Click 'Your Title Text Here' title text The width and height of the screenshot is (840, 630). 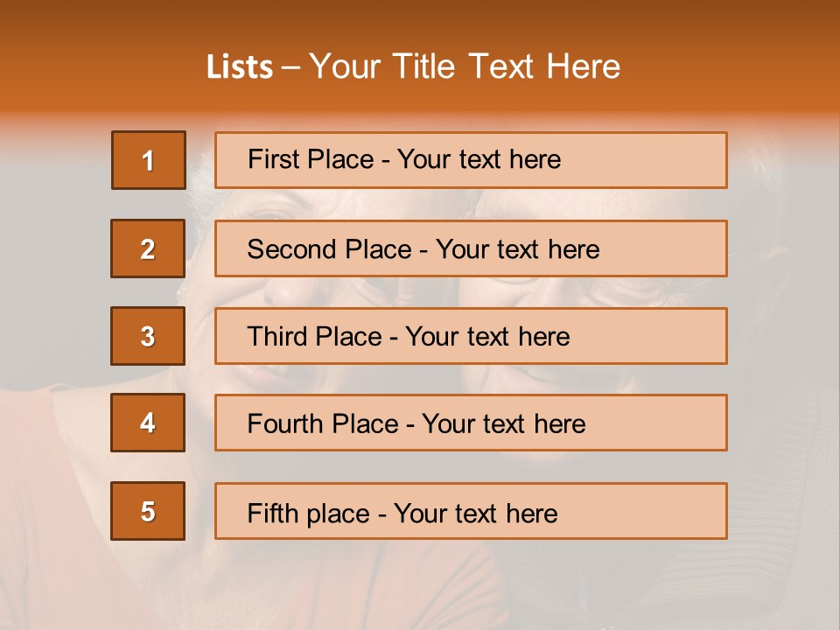coord(465,67)
